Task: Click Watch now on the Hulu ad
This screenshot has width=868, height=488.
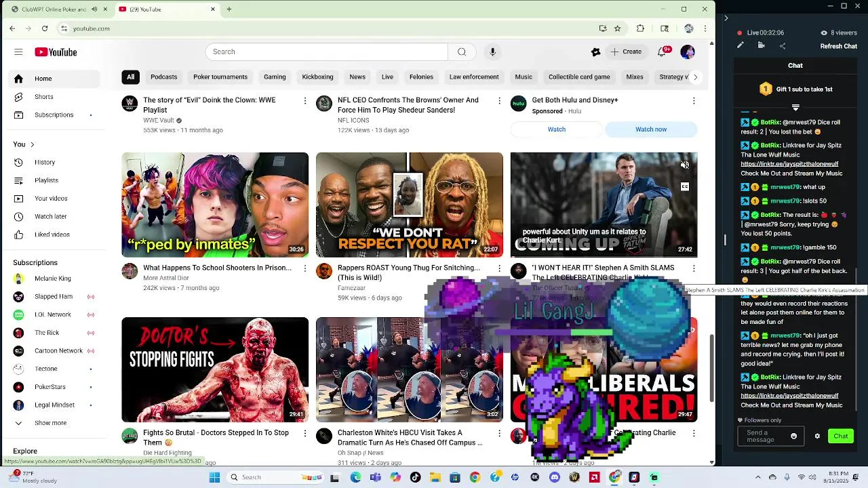Action: click(x=651, y=129)
